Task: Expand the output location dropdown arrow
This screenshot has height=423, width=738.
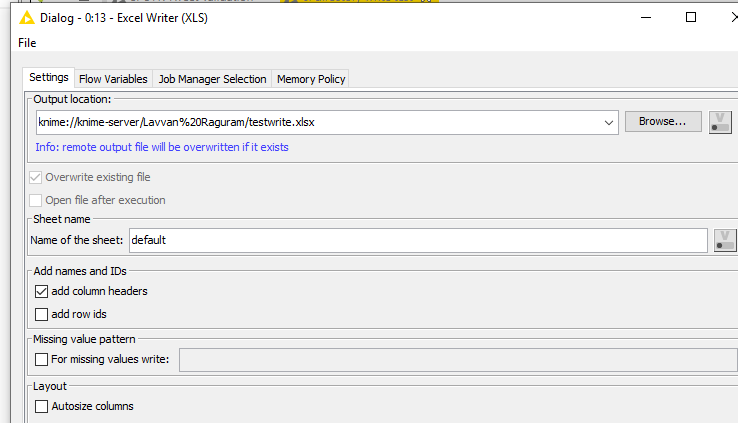Action: 609,122
